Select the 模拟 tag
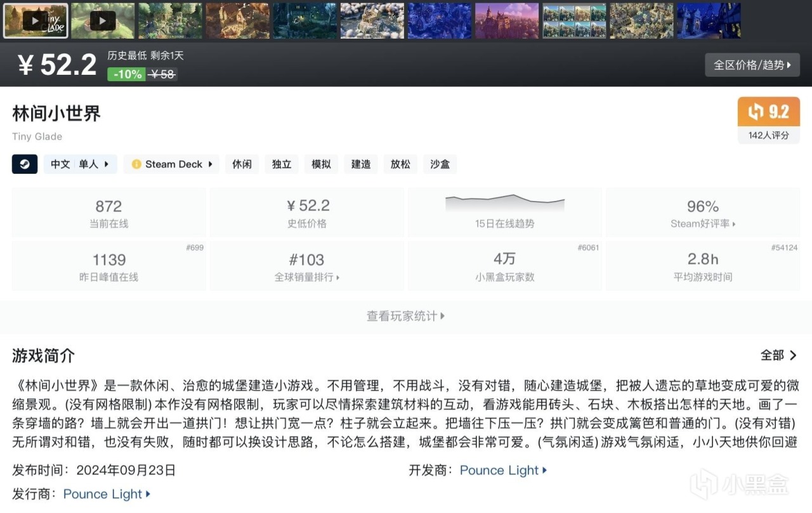Screen dimensions: 812x513 click(x=321, y=164)
